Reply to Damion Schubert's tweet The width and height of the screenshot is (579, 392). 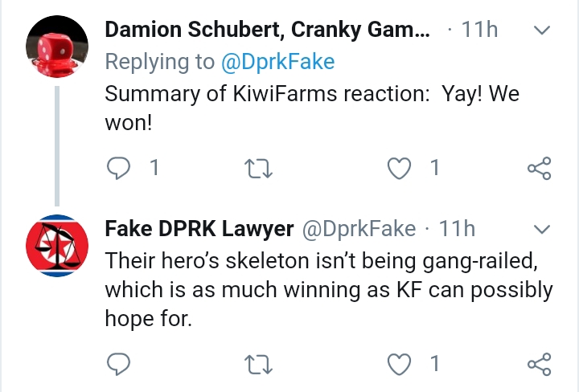click(118, 168)
